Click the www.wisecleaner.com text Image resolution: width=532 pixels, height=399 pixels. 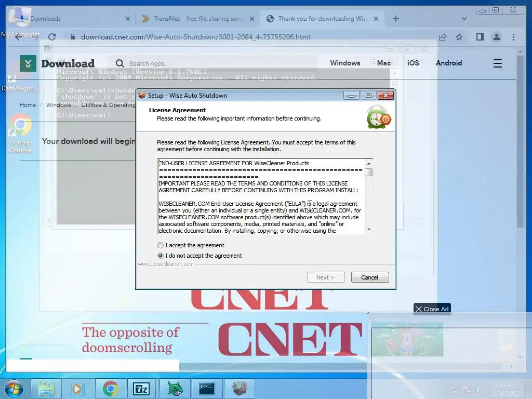click(x=166, y=264)
